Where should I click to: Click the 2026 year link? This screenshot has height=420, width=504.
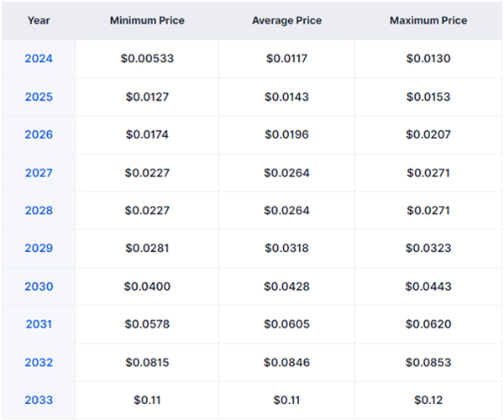tap(39, 134)
